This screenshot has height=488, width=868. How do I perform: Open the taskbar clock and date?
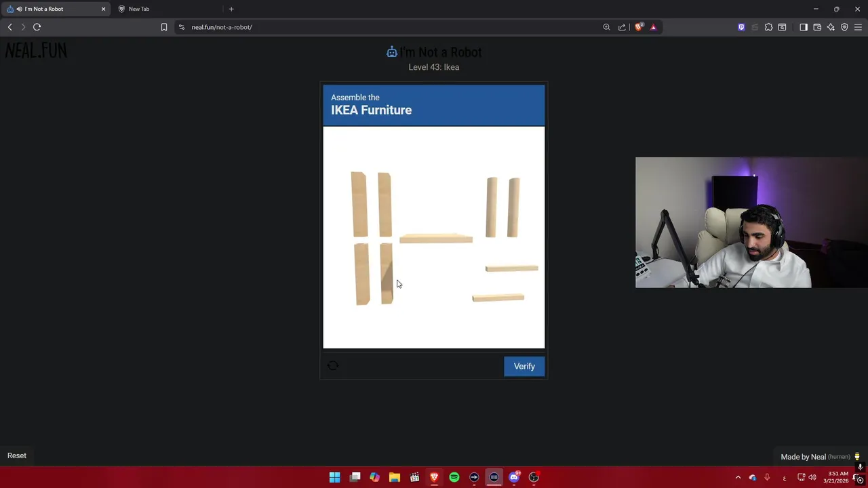pyautogui.click(x=837, y=477)
